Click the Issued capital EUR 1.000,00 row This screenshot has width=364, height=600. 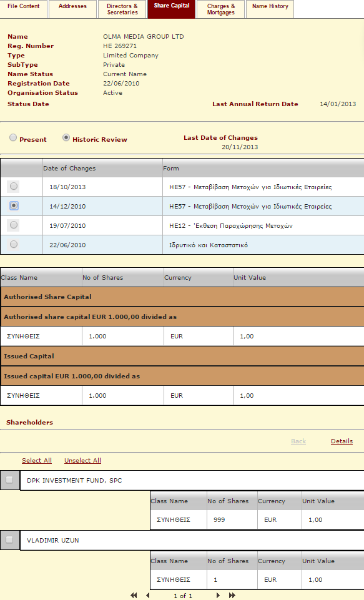point(182,376)
